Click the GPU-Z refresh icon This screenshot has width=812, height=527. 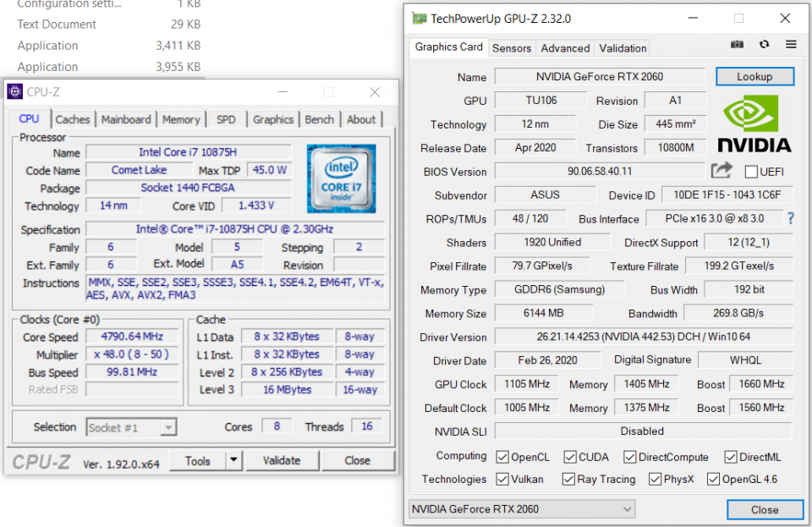click(x=764, y=45)
